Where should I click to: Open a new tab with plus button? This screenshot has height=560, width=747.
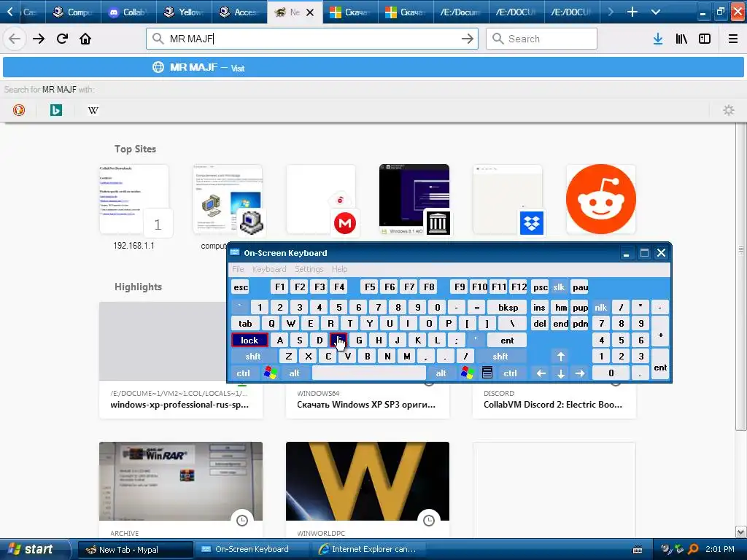[x=632, y=12]
